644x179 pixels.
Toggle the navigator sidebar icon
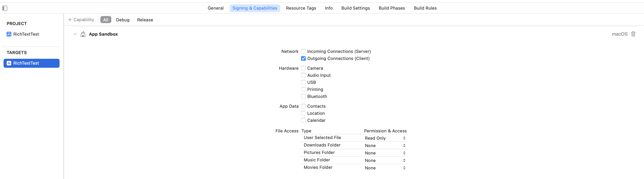click(5, 8)
